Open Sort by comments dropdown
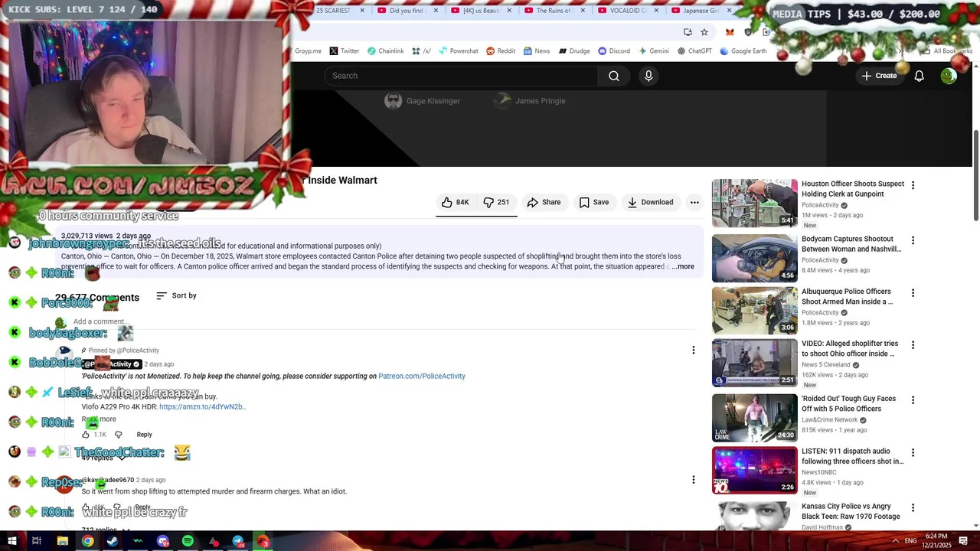The image size is (980, 551). point(176,295)
